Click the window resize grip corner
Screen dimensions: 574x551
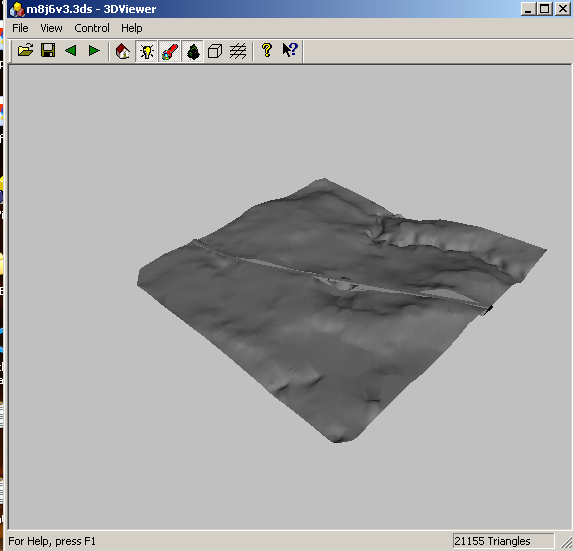566,542
